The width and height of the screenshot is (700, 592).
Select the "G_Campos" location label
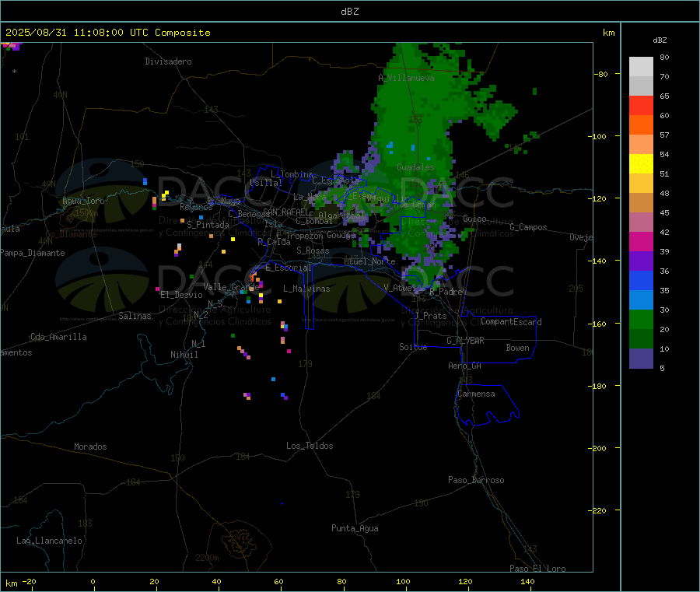pos(529,227)
